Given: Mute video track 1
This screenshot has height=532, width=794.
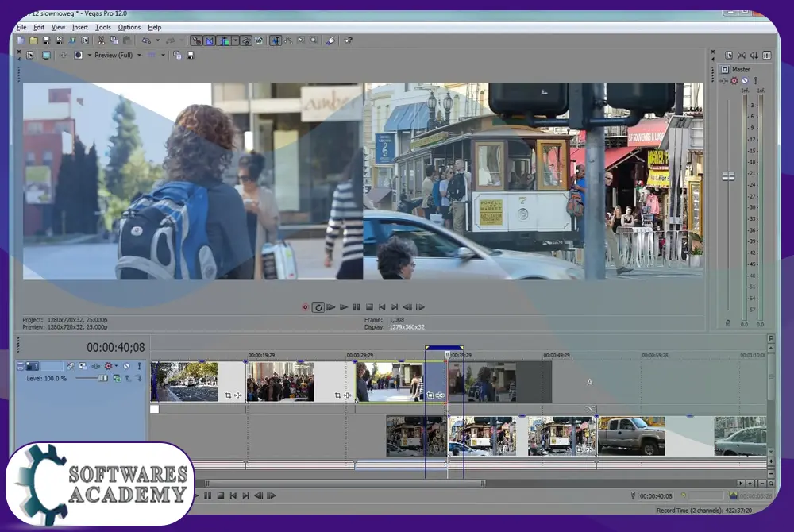Looking at the screenshot, I should [126, 366].
